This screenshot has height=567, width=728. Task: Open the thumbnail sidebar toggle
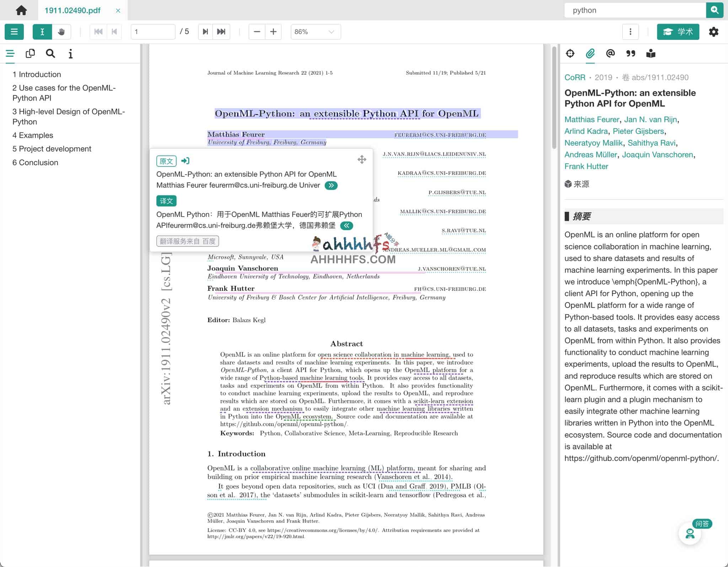pyautogui.click(x=14, y=32)
